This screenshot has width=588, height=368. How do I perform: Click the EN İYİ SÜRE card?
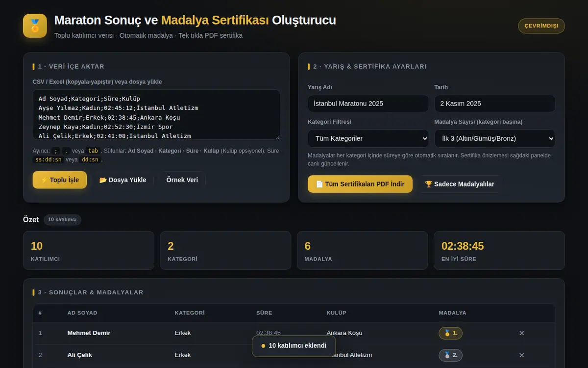coord(499,251)
